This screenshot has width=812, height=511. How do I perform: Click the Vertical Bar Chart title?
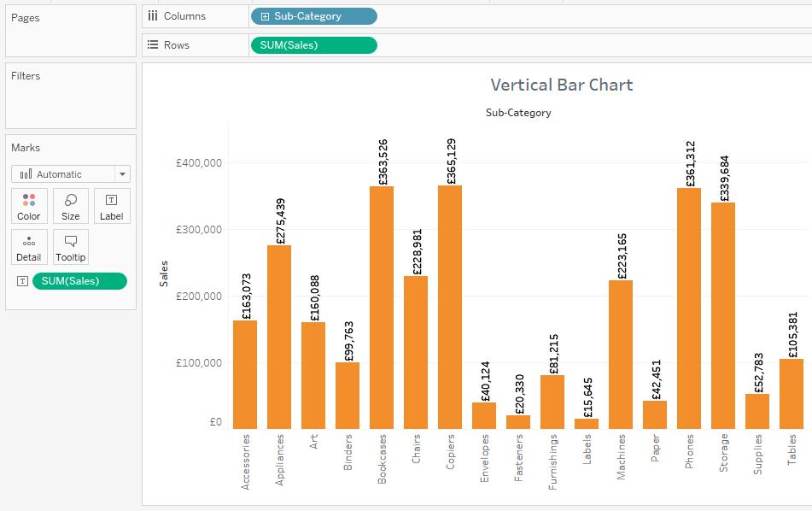tap(560, 85)
